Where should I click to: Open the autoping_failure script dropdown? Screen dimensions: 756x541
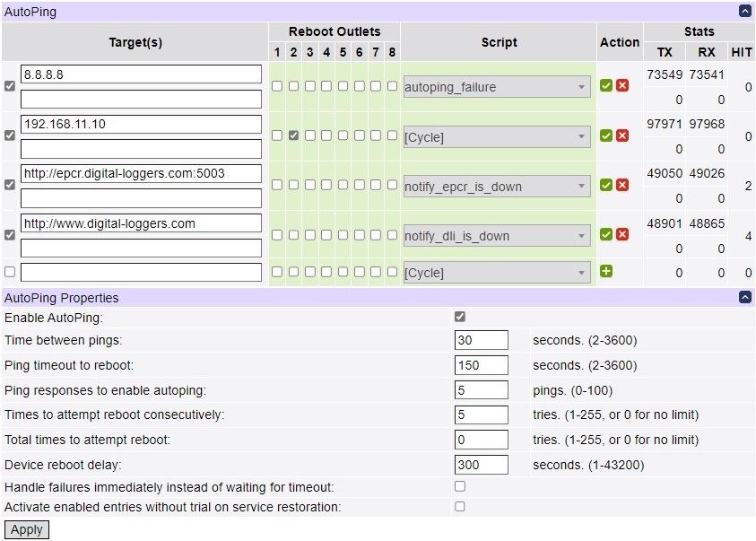[497, 87]
